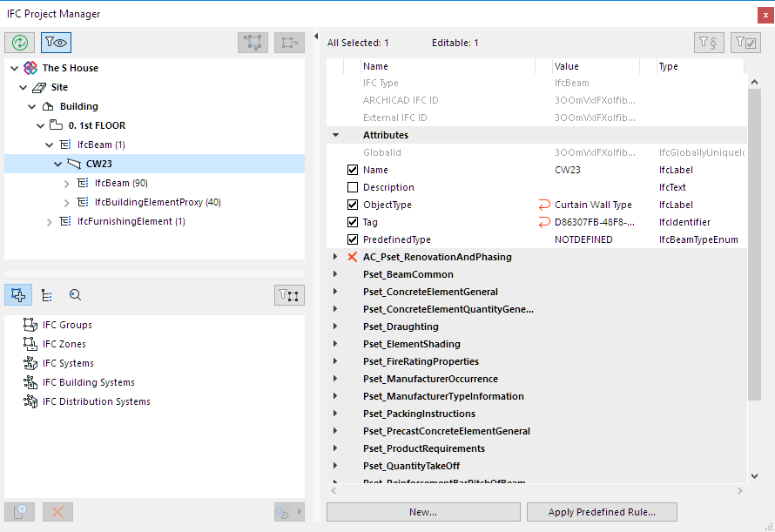Click the magnifier search icon
This screenshot has width=775, height=532.
click(x=76, y=295)
